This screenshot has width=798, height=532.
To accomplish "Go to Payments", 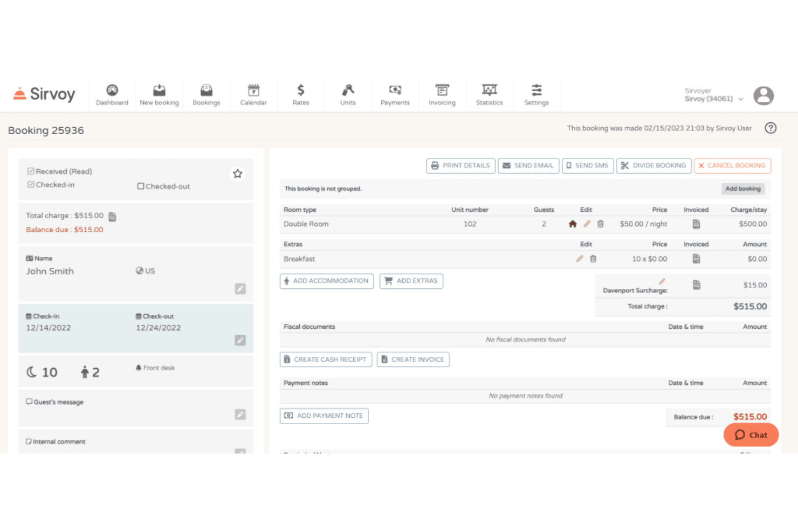I will [x=395, y=95].
